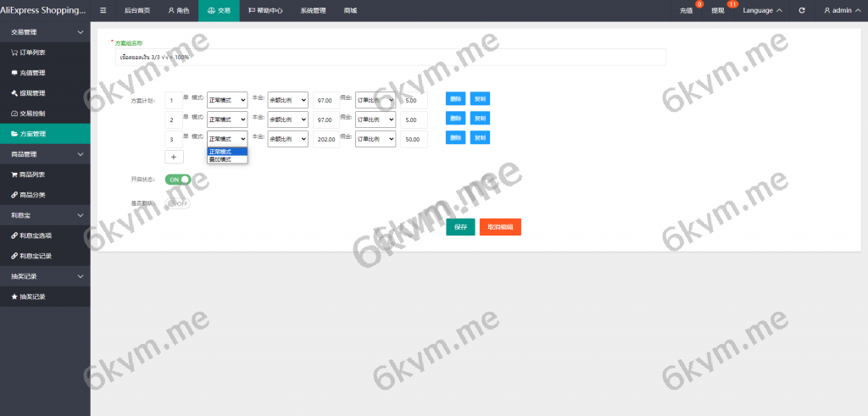Open 充值管理 in the sidebar
The width and height of the screenshot is (868, 416).
[x=32, y=72]
